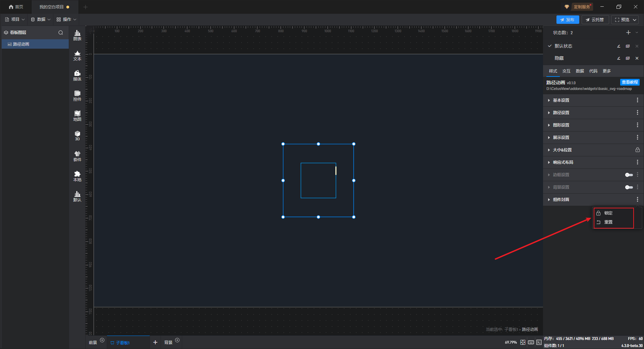Screen dimensions: 644x349
Task: Click the fit-to-screen zoom icon
Action: [x=523, y=342]
